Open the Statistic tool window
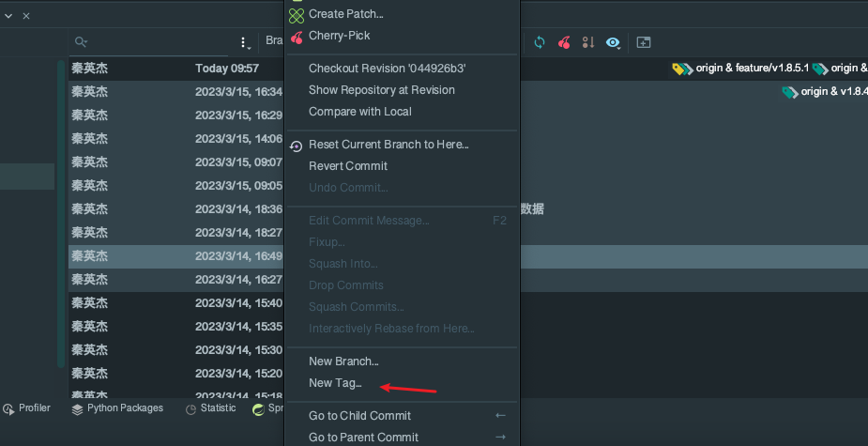868x446 pixels. tap(210, 408)
